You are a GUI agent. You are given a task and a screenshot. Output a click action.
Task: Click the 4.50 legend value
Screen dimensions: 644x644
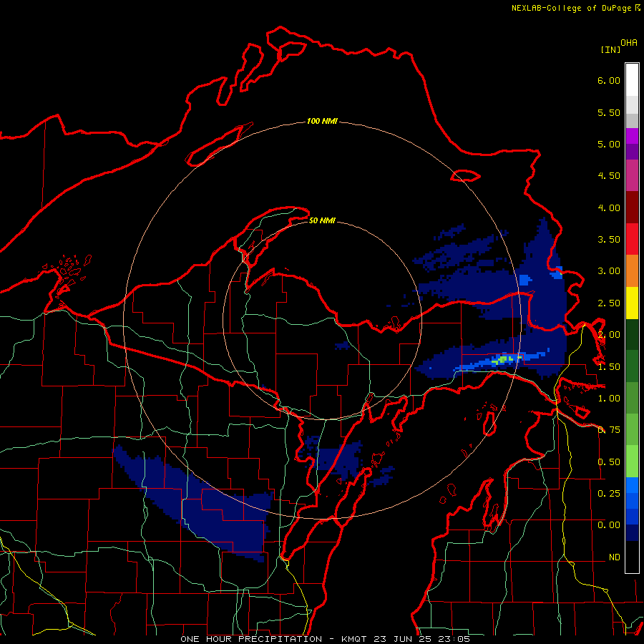(x=609, y=176)
